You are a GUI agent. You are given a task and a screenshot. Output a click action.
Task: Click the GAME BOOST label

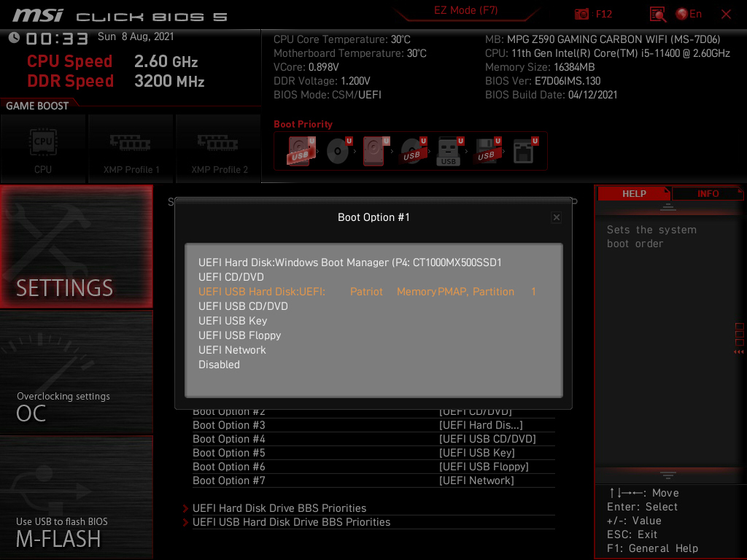pyautogui.click(x=37, y=106)
